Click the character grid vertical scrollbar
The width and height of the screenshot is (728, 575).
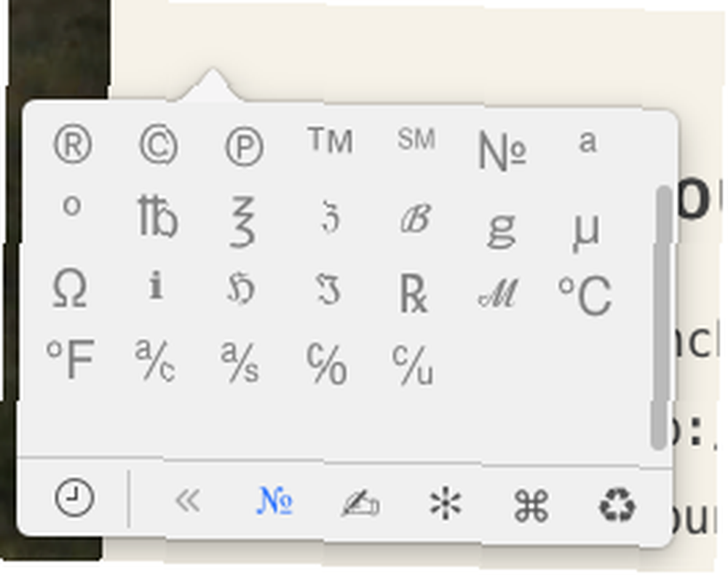[x=661, y=317]
